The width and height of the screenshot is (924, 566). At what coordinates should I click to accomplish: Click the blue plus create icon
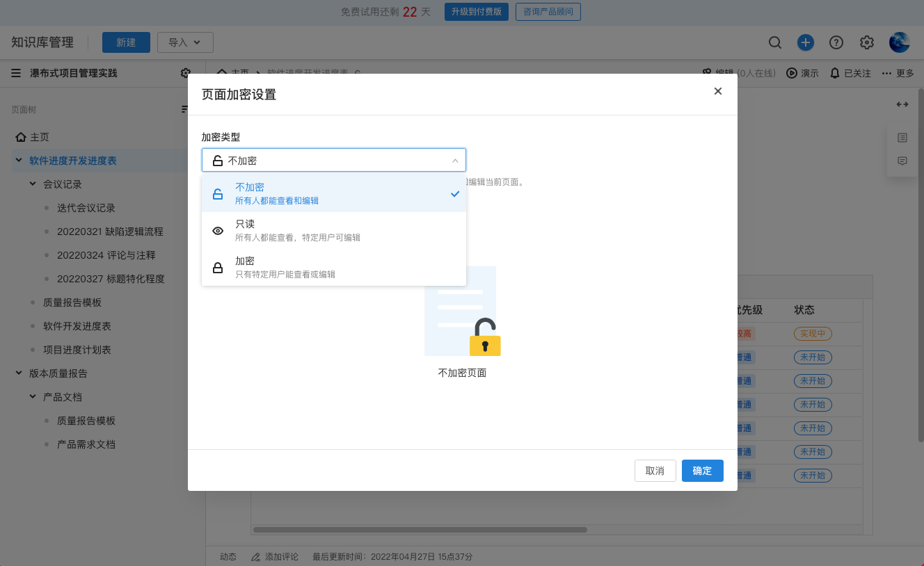click(806, 42)
